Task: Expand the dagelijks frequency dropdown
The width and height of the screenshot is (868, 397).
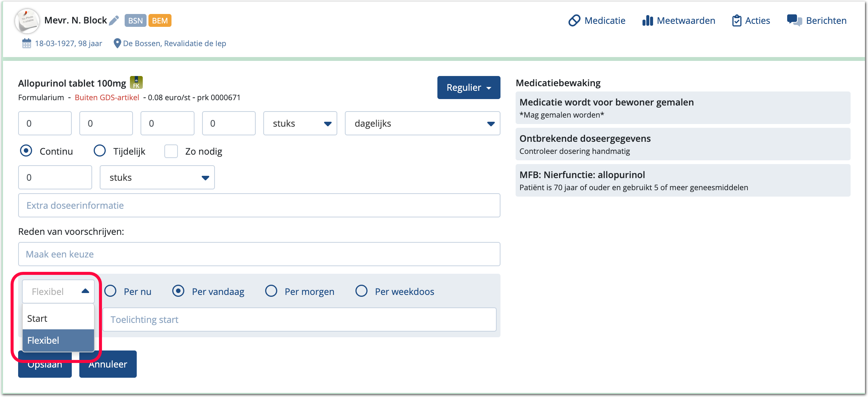Action: [422, 123]
